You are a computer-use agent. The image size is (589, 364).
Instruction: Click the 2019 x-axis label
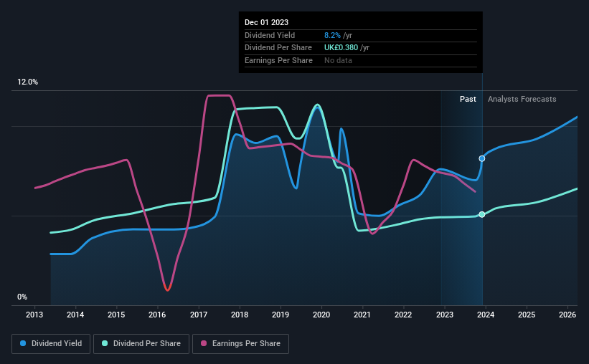281,315
